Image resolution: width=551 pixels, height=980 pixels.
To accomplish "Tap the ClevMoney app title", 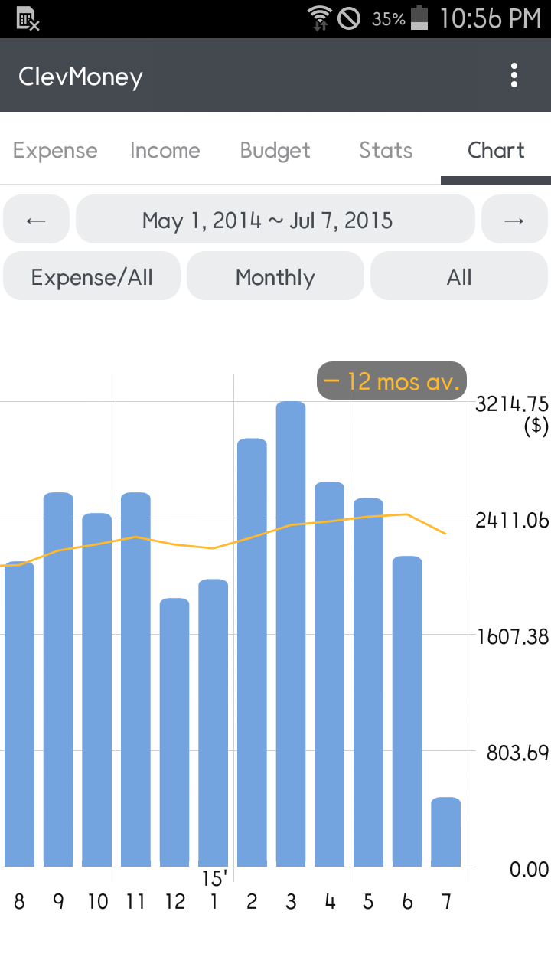I will click(81, 77).
